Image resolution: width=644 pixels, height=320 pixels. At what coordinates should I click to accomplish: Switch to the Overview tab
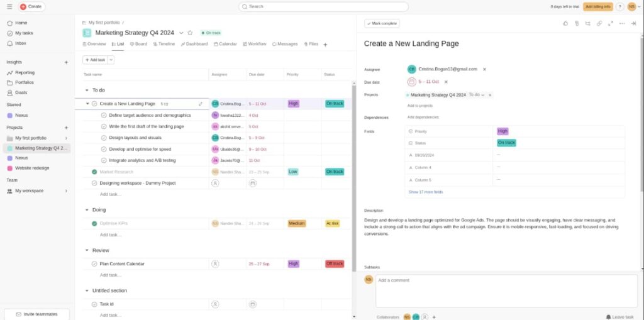tap(94, 44)
